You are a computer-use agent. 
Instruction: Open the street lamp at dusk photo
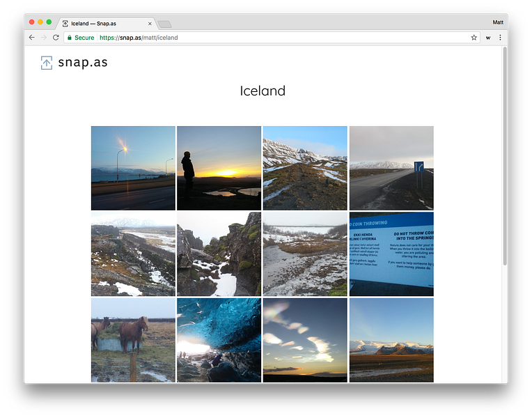tap(133, 168)
